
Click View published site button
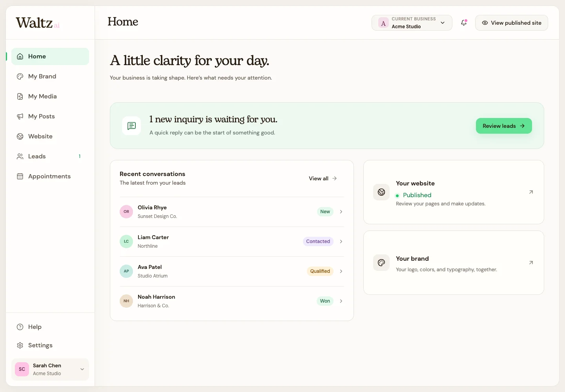coord(512,23)
